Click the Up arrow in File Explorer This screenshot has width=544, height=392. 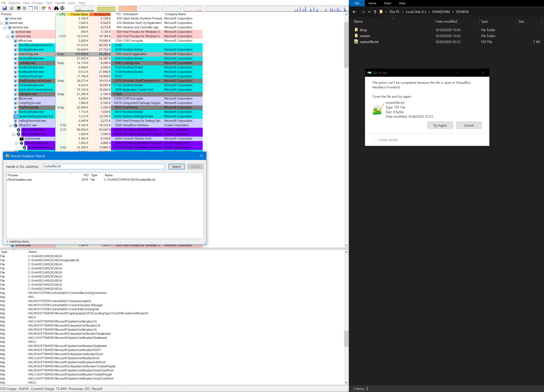[x=375, y=12]
